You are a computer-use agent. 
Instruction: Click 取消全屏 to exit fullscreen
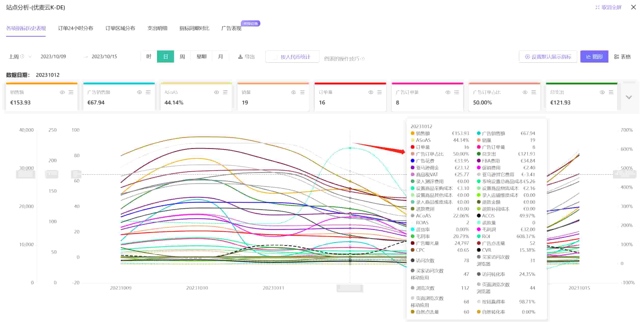(608, 7)
